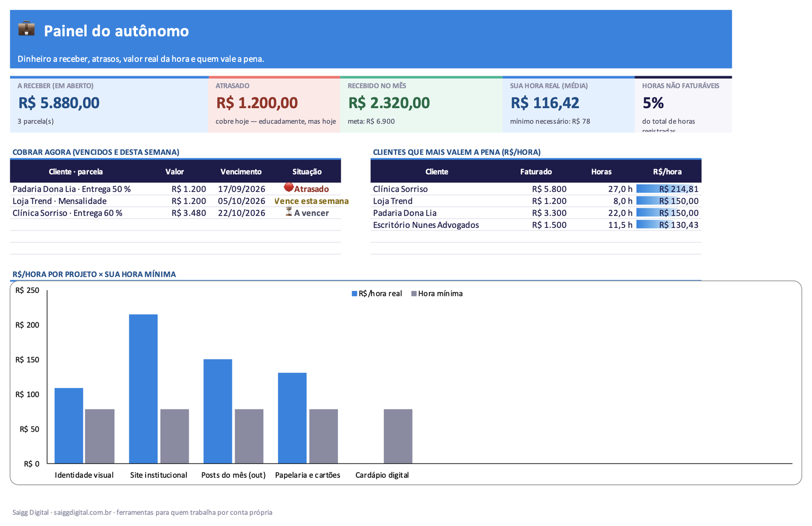Image resolution: width=812 pixels, height=526 pixels.
Task: Select the 05/10/2026 due date cell
Action: point(242,201)
